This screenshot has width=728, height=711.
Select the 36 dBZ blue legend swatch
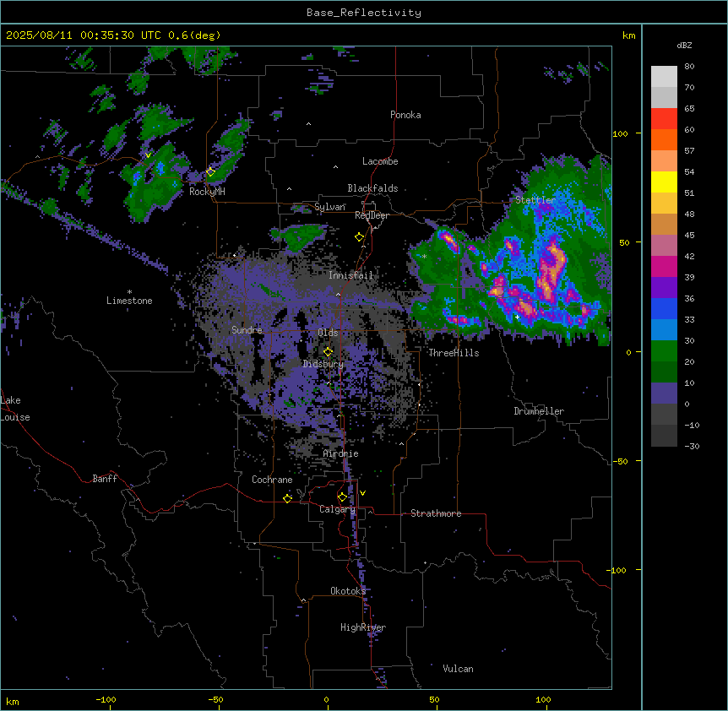(x=664, y=308)
